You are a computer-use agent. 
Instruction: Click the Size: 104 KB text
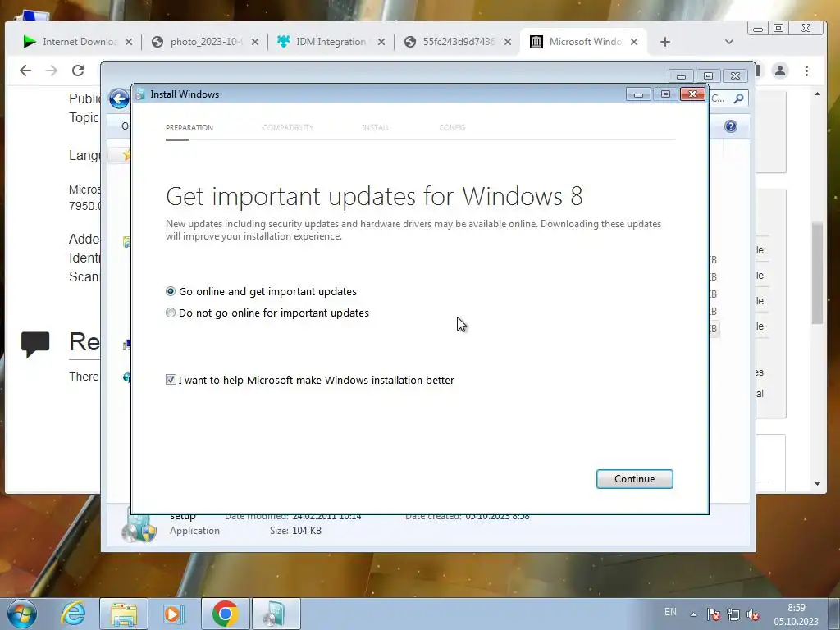tap(295, 531)
